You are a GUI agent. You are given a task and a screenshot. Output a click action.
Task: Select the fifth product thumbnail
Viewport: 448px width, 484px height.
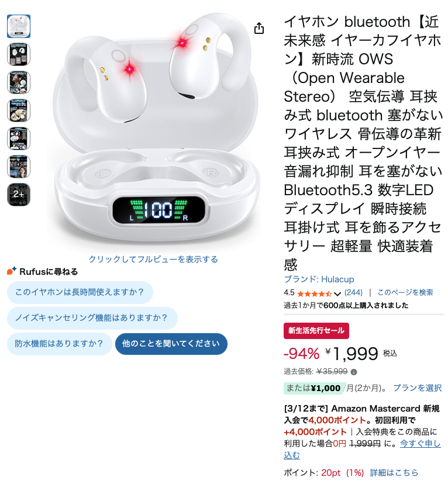pos(19,139)
